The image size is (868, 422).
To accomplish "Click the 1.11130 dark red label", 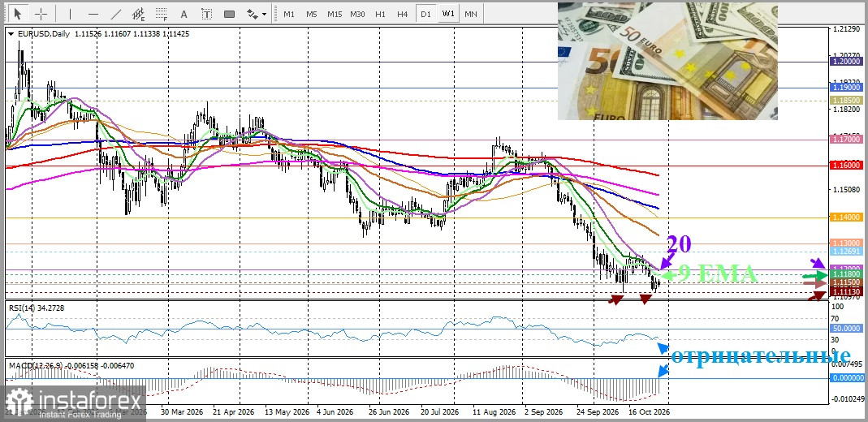I will (845, 291).
